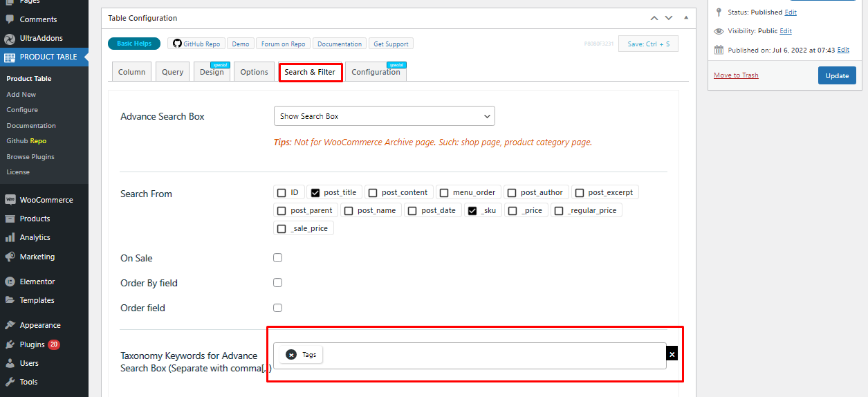Screen dimensions: 868x397
Task: Edit the Published on date
Action: click(x=843, y=50)
